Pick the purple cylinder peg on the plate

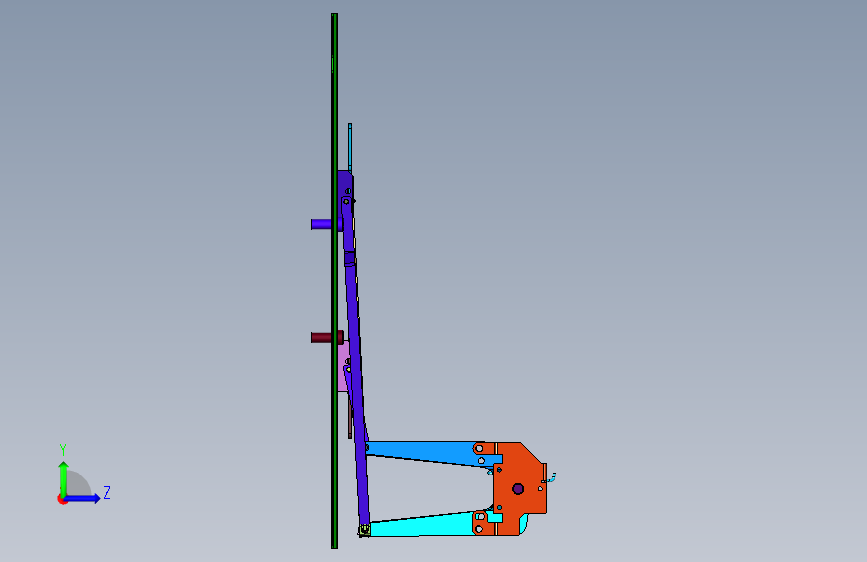coord(321,224)
